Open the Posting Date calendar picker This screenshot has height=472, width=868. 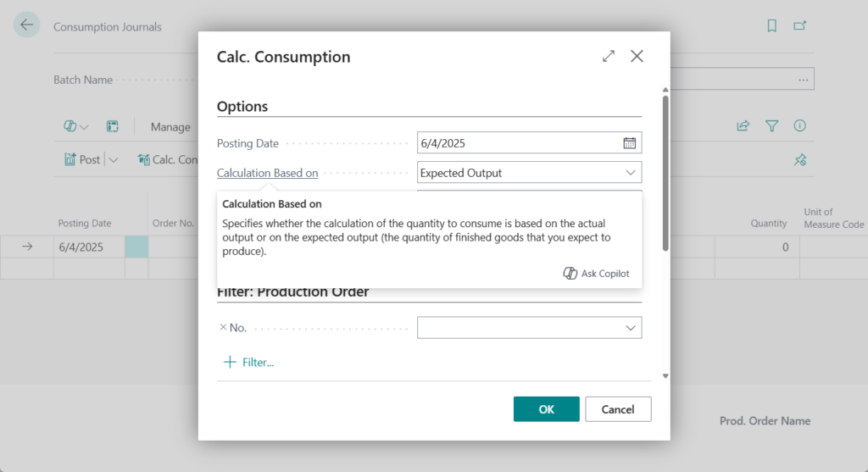pyautogui.click(x=630, y=143)
